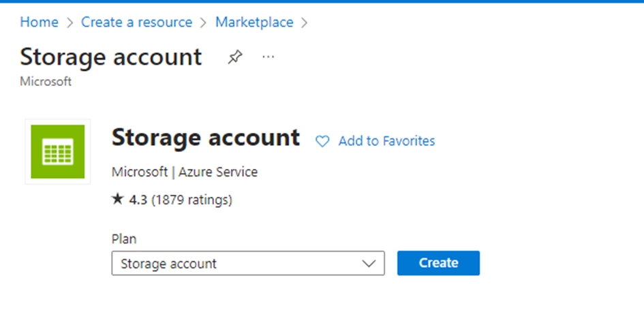Click the Plan label above the dropdown

click(124, 239)
